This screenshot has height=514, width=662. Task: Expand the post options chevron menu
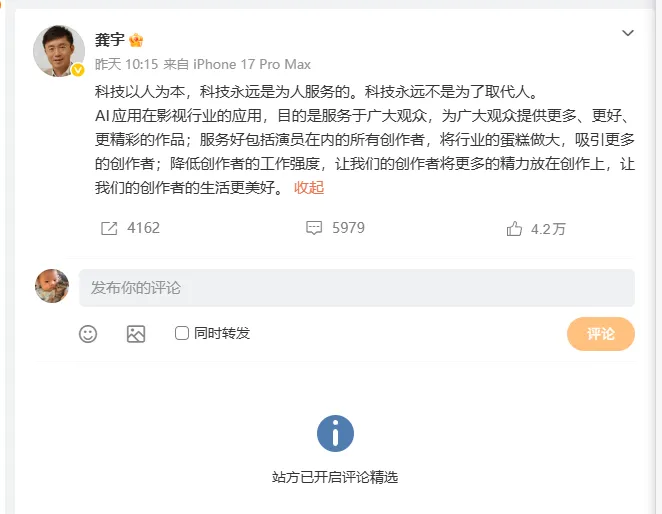tap(628, 33)
